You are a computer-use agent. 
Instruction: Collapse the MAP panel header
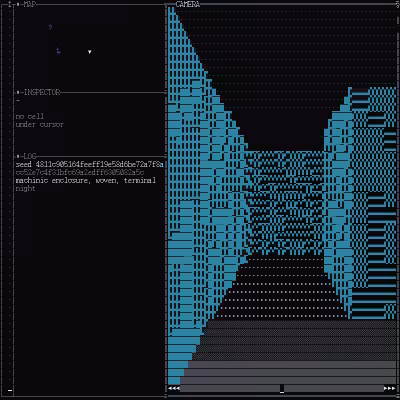[30, 4]
